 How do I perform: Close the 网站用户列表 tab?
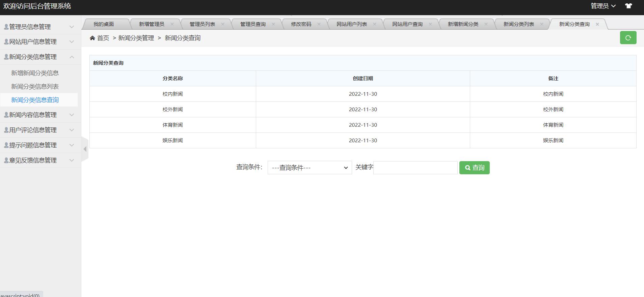tap(375, 24)
